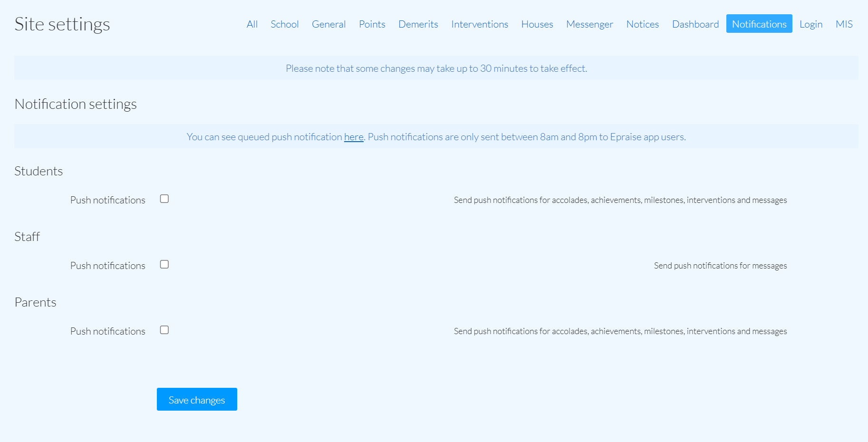Open the Points settings page
The height and width of the screenshot is (442, 868).
coord(372,24)
